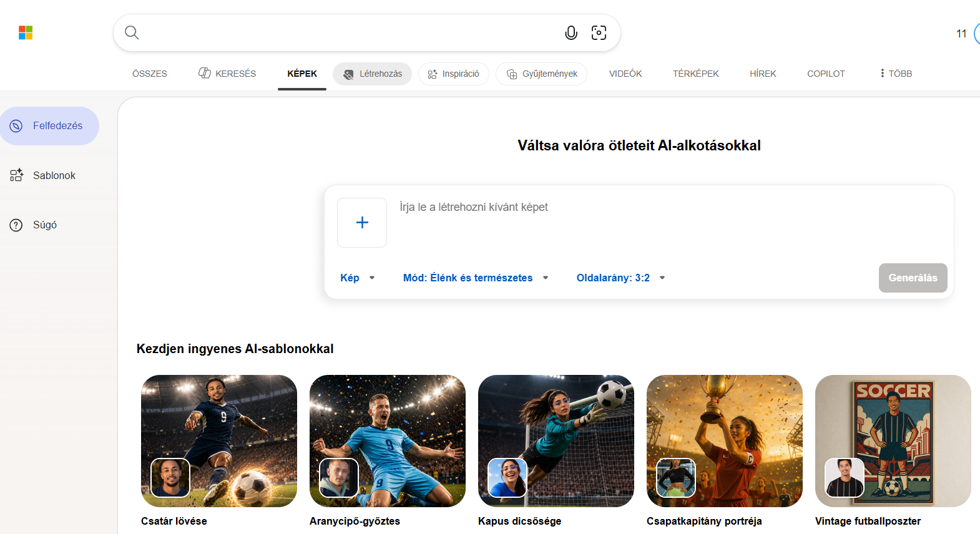Go to the ÖSSZES tab

click(x=150, y=74)
